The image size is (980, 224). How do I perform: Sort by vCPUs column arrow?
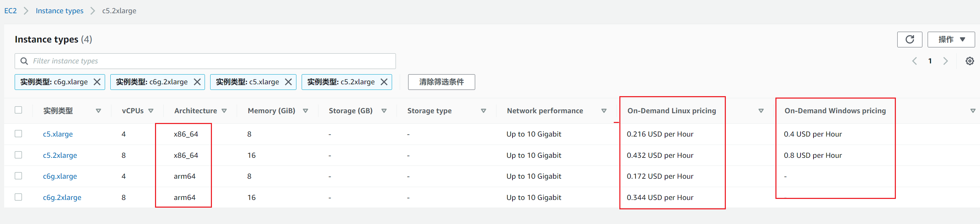coord(151,111)
